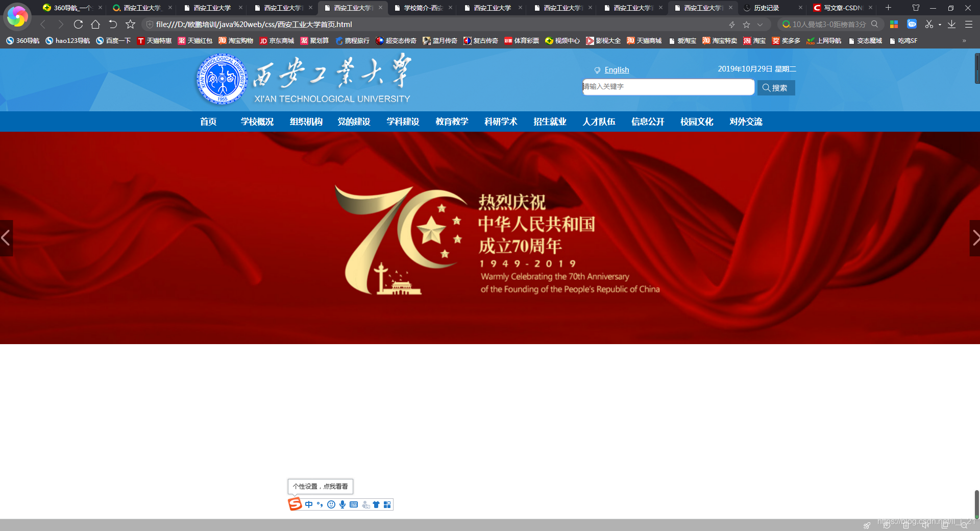Image resolution: width=980 pixels, height=531 pixels.
Task: Open the 首页 navigation item
Action: [x=208, y=122]
